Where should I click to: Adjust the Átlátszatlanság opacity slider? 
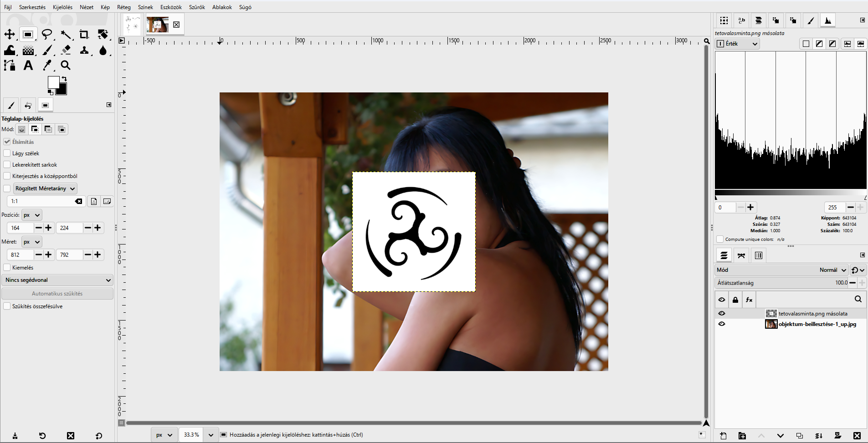pos(781,283)
